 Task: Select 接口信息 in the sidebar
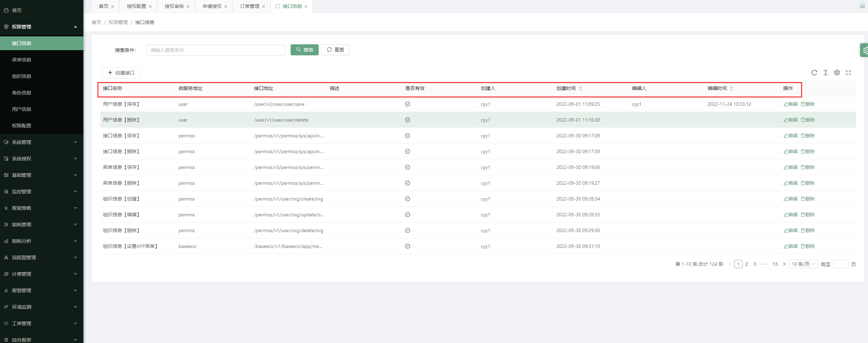click(x=42, y=43)
